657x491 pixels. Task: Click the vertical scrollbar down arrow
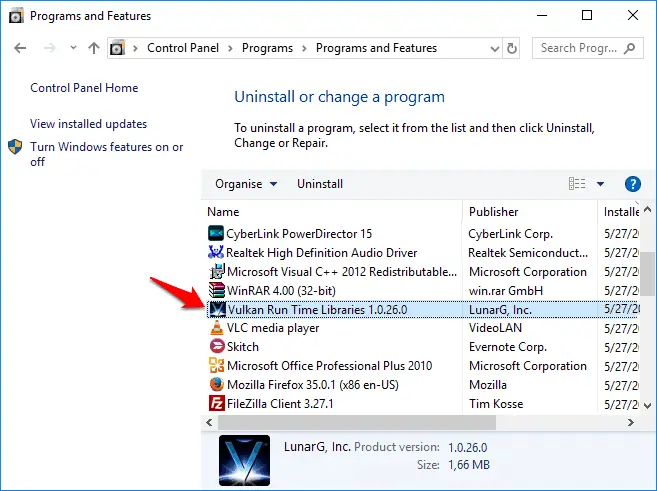coord(647,406)
